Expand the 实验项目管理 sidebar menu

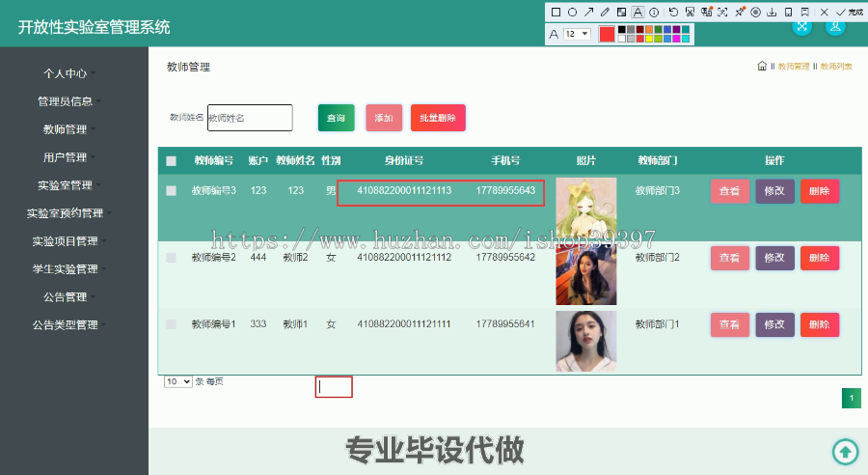pyautogui.click(x=69, y=241)
